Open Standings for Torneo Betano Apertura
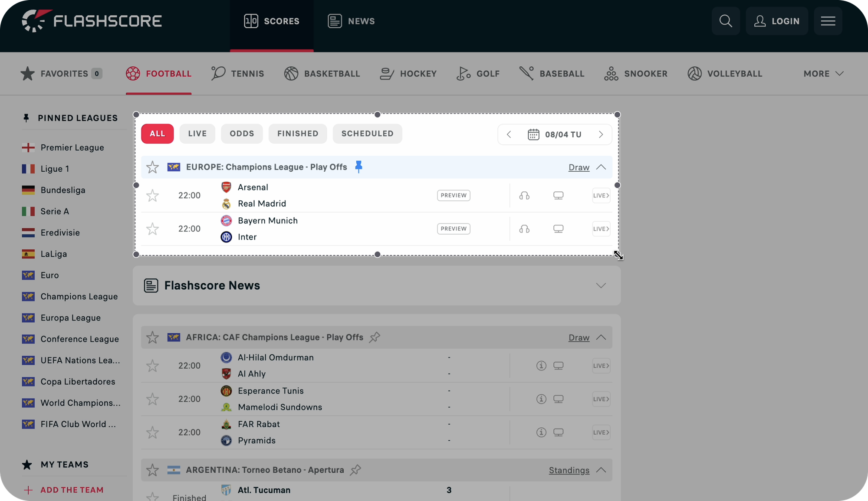Screen dimensions: 868x501 tap(569, 470)
